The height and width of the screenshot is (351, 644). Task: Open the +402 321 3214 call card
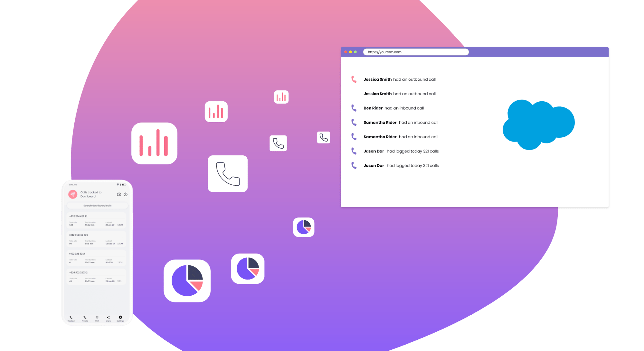click(x=96, y=258)
